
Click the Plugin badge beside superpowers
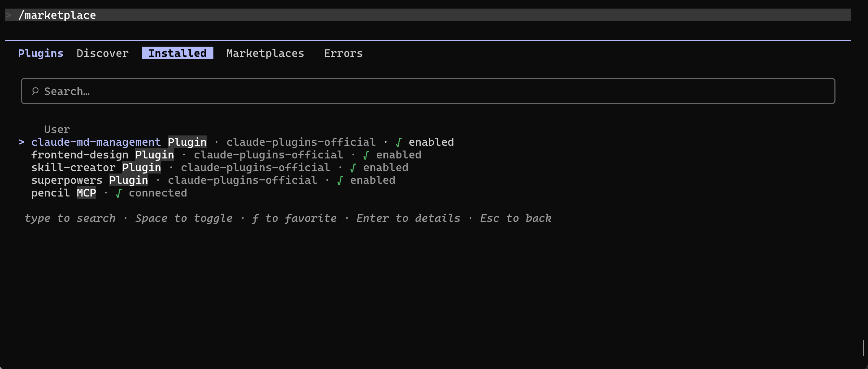click(128, 180)
